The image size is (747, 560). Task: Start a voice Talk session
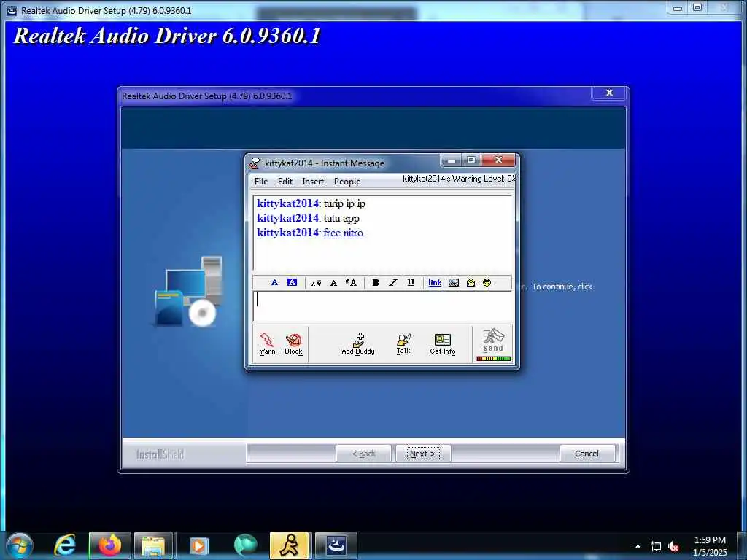click(x=403, y=343)
